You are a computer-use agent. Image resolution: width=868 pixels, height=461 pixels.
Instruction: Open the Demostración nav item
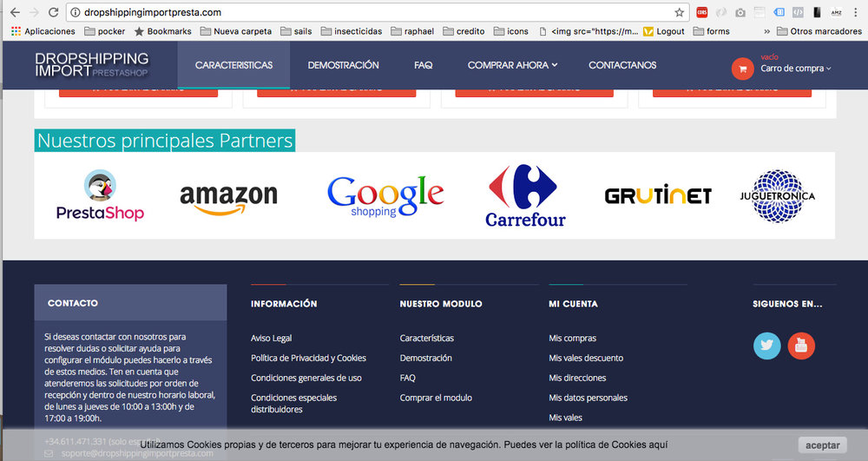pyautogui.click(x=343, y=65)
